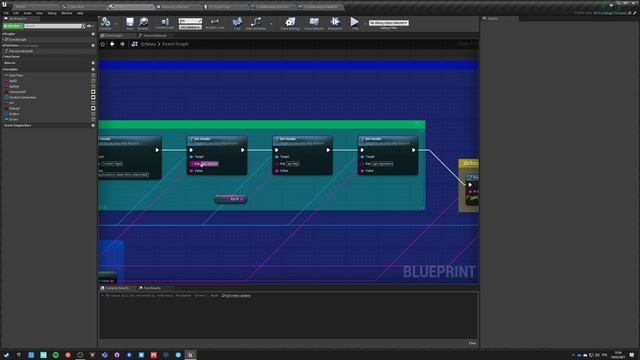Viewport: 640px width, 360px height.
Task: Click the Add New button in My Blueprint
Action: pos(13,26)
